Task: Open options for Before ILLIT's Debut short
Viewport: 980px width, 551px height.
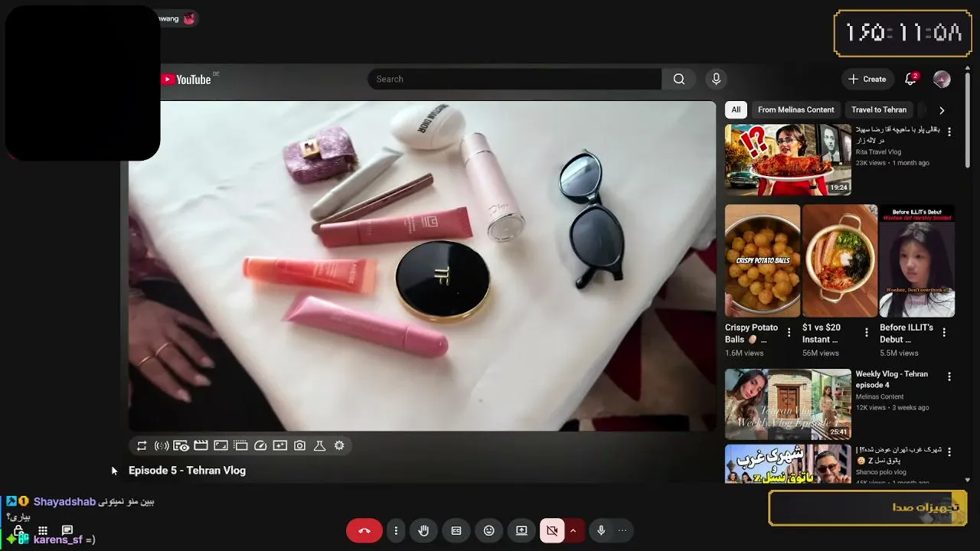Action: click(944, 333)
